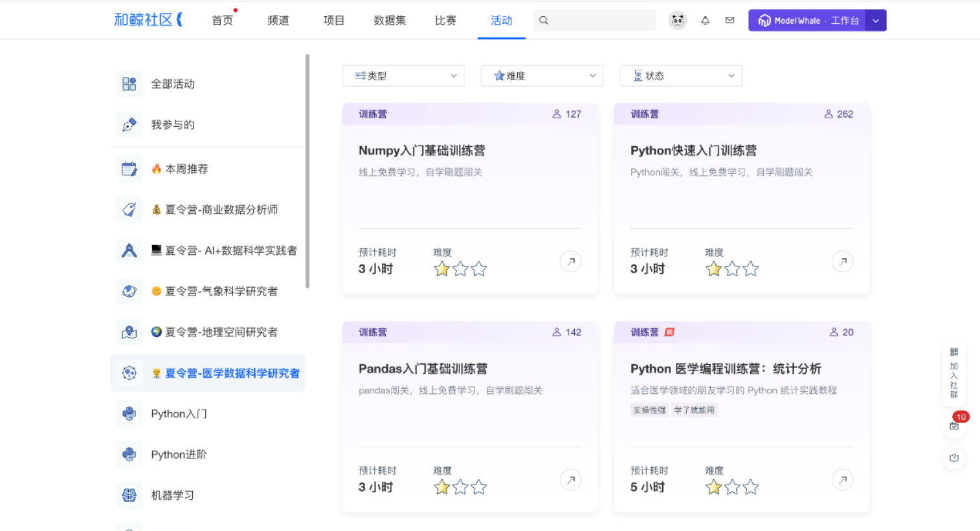Open Python 医学编程训练营 arrow icon
The image size is (980, 531).
click(842, 480)
